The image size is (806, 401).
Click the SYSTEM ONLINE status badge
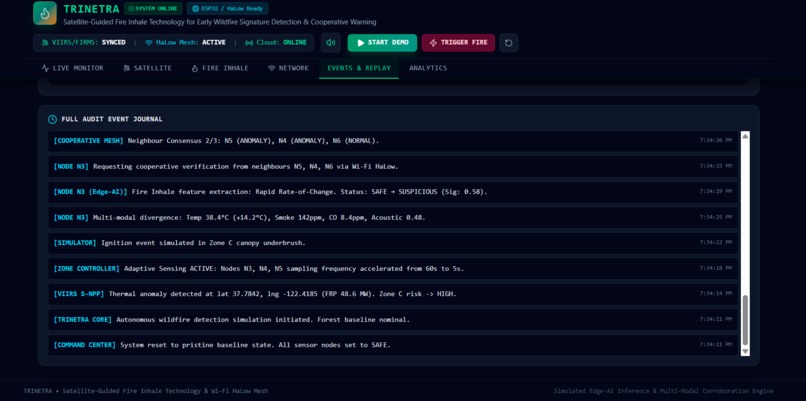click(153, 8)
